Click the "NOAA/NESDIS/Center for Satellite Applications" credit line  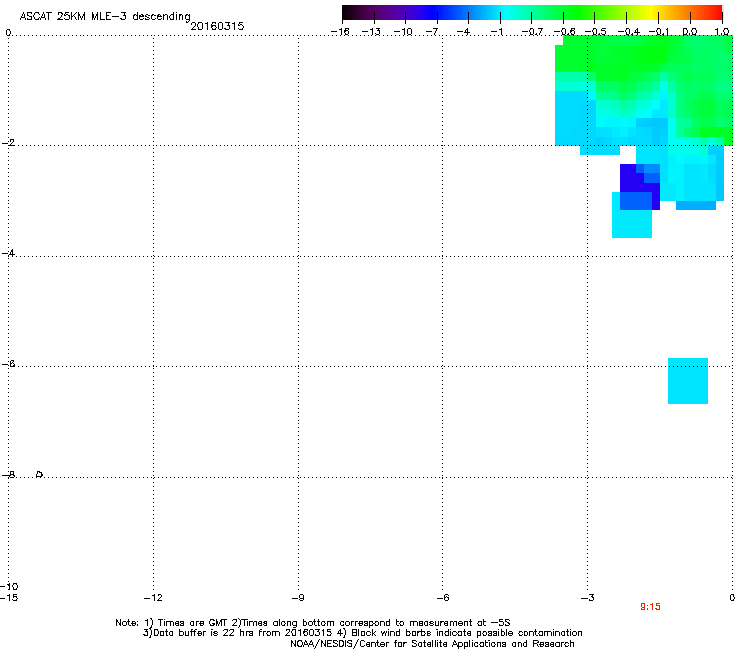(432, 644)
